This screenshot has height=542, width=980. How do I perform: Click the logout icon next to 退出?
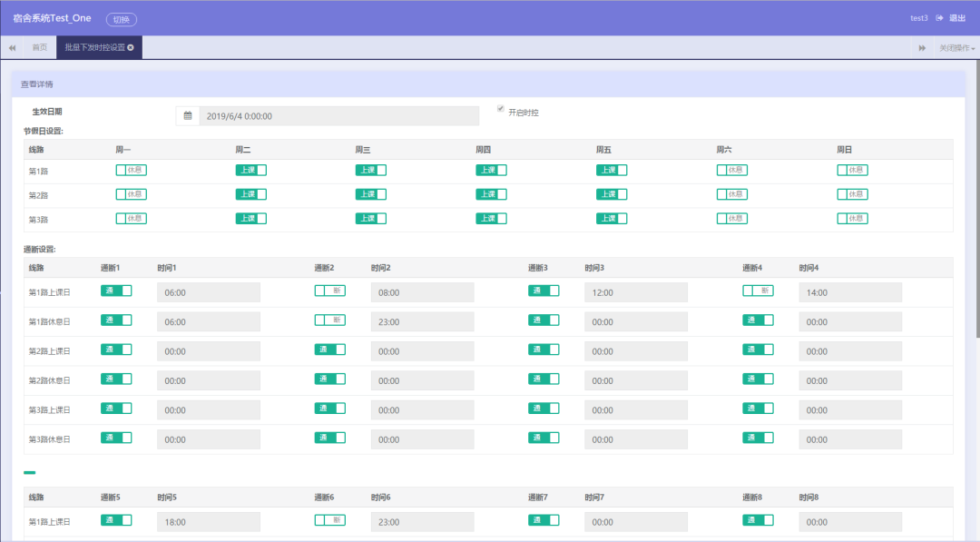click(939, 18)
